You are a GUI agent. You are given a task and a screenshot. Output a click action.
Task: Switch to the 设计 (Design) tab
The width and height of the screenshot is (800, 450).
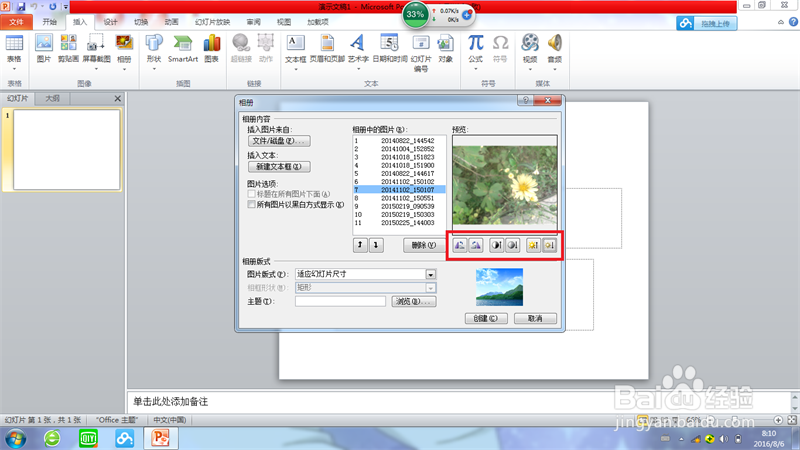110,22
